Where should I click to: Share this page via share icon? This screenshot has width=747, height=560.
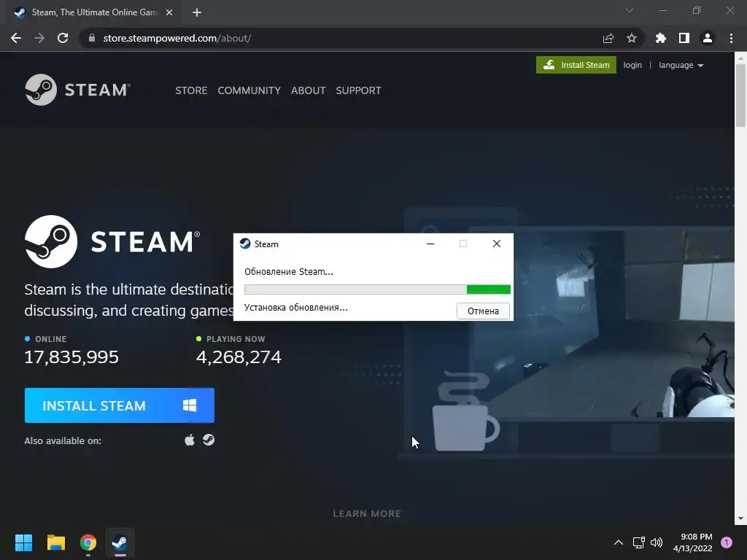click(x=608, y=38)
